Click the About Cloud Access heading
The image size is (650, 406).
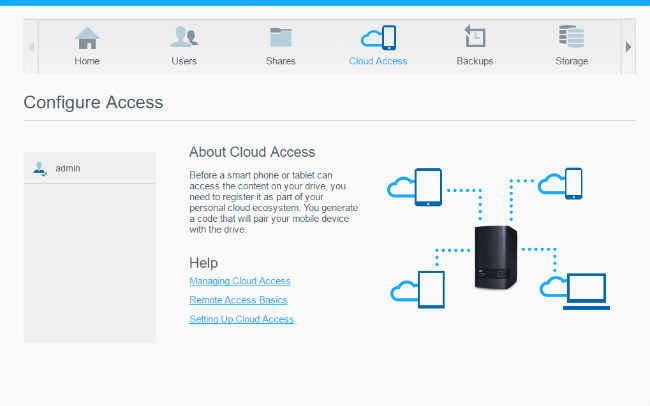(x=252, y=152)
